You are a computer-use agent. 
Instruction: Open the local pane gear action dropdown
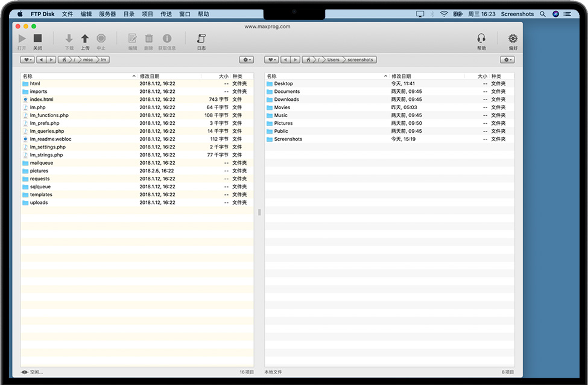tap(507, 60)
